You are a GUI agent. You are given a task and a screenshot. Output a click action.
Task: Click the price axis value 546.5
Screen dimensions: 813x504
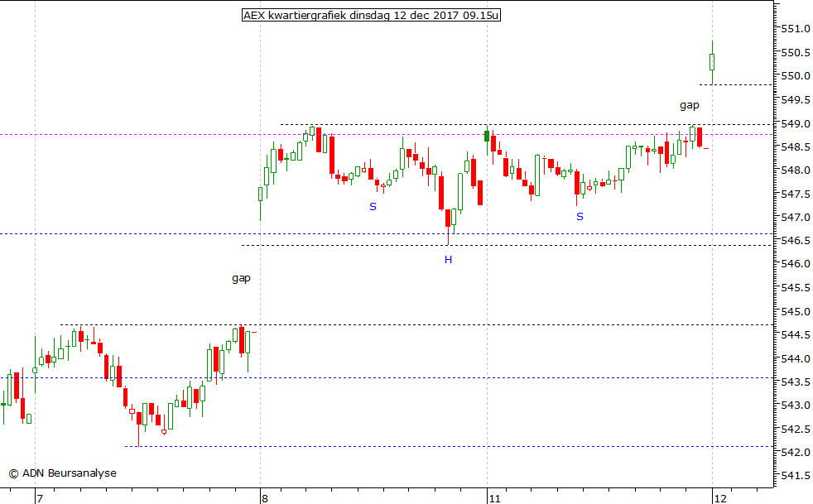coord(796,241)
